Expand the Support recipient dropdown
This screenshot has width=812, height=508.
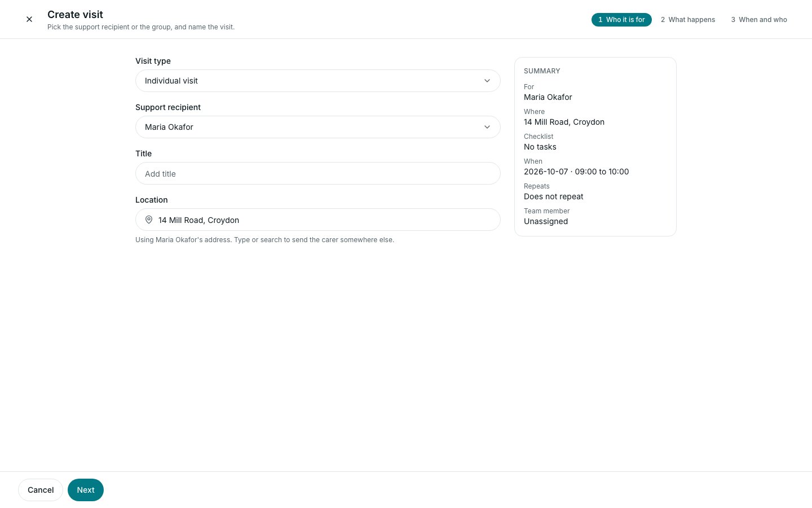tap(318, 127)
